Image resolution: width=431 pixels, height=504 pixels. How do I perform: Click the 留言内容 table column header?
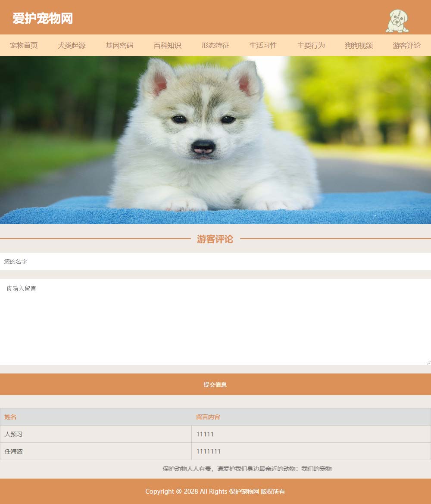[x=311, y=417]
